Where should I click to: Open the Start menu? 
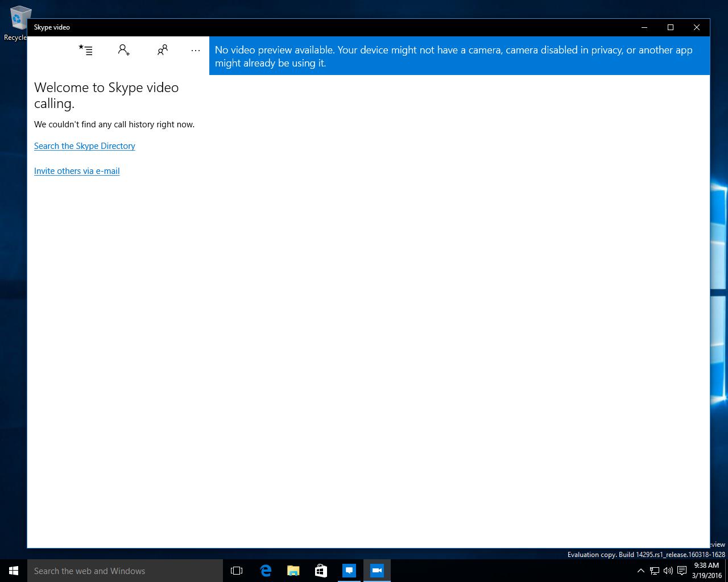(x=14, y=571)
